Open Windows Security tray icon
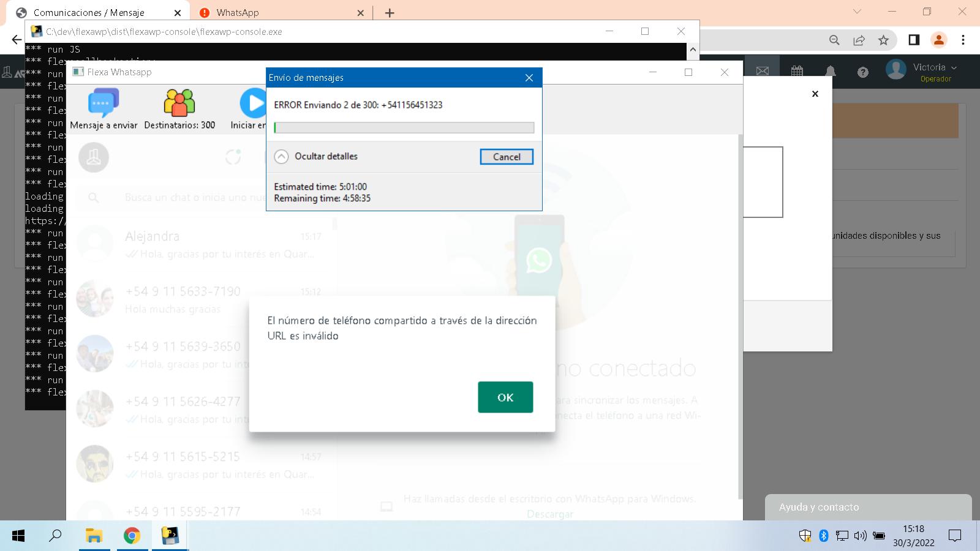Viewport: 980px width, 551px height. [805, 536]
